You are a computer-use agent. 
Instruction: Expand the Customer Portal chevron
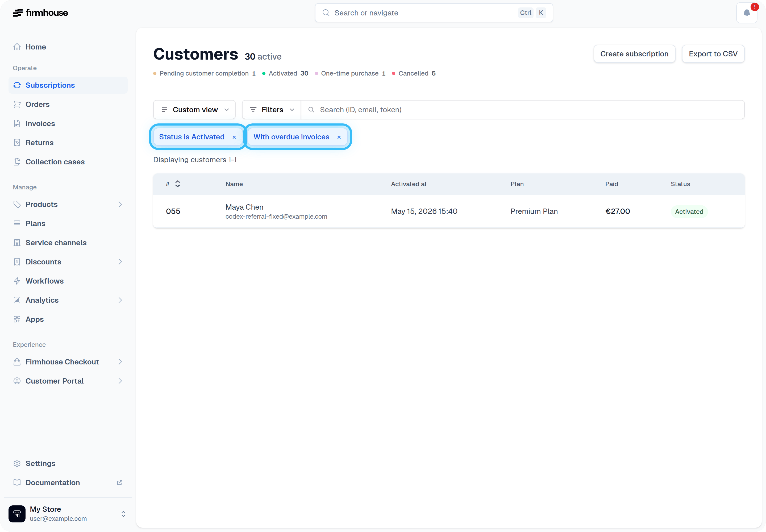[x=120, y=381]
